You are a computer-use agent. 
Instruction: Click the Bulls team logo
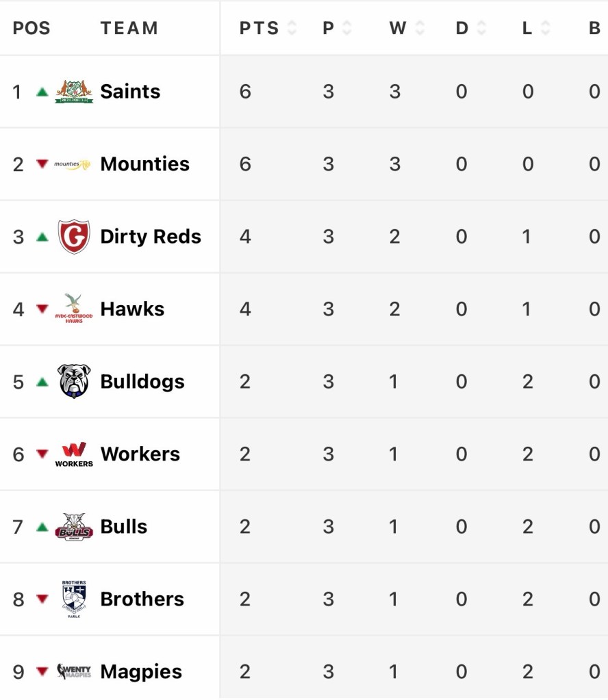(x=74, y=527)
